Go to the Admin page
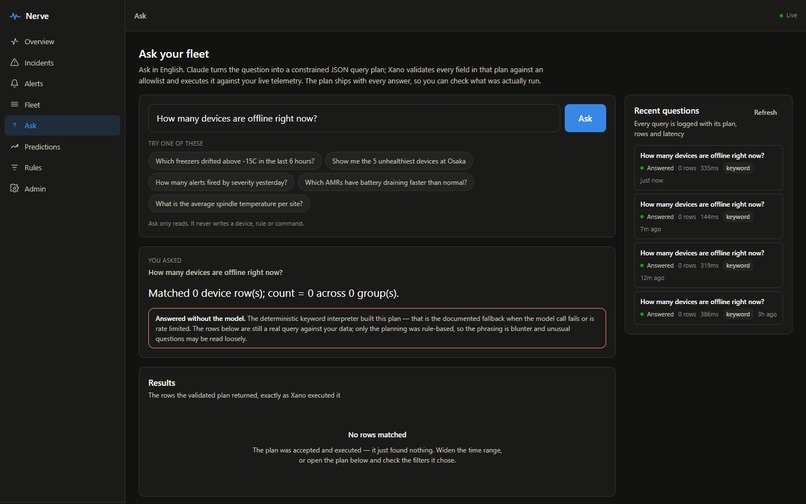806x504 pixels. tap(62, 188)
